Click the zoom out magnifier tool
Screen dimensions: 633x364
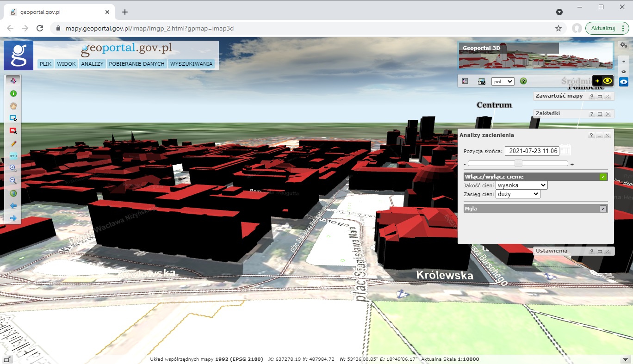tap(13, 181)
